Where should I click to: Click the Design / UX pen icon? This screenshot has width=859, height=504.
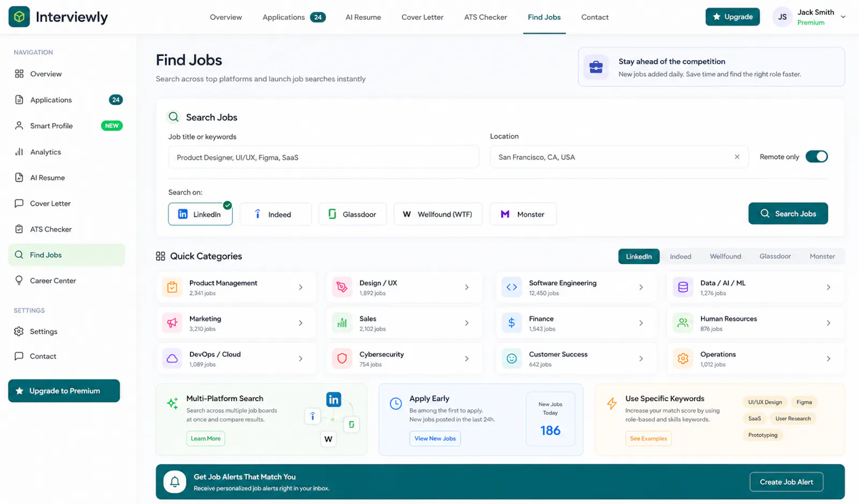point(342,288)
